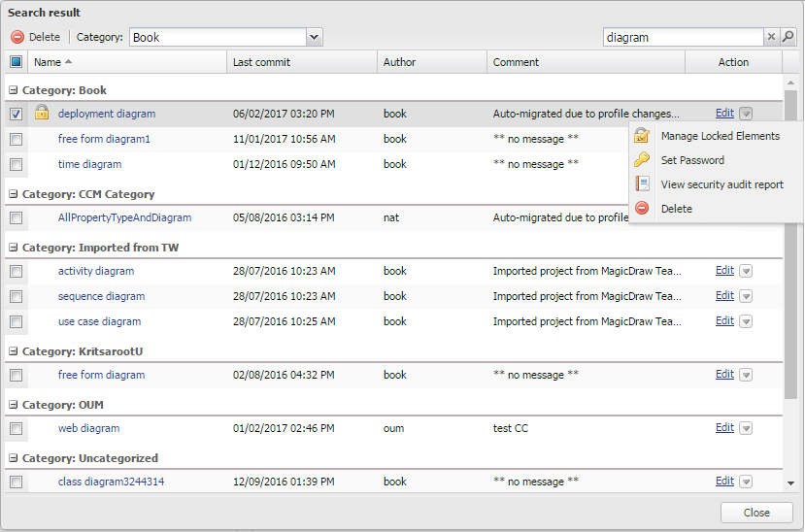Clear the search field with X icon
805x532 pixels.
pyautogui.click(x=772, y=37)
